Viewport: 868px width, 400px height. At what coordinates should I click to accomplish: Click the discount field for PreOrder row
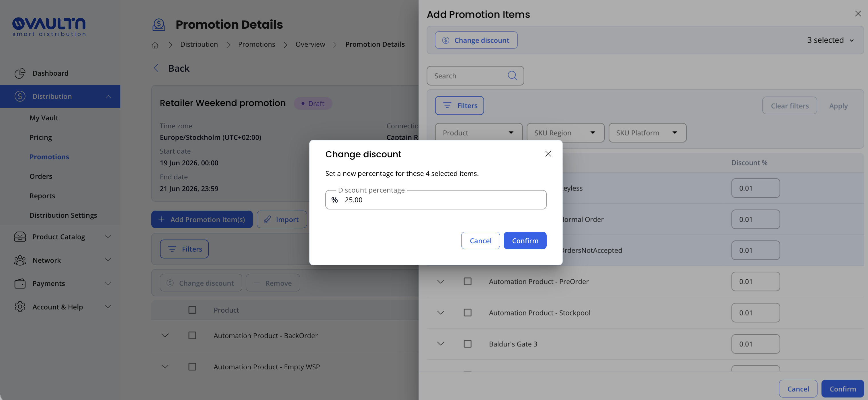coord(755,281)
